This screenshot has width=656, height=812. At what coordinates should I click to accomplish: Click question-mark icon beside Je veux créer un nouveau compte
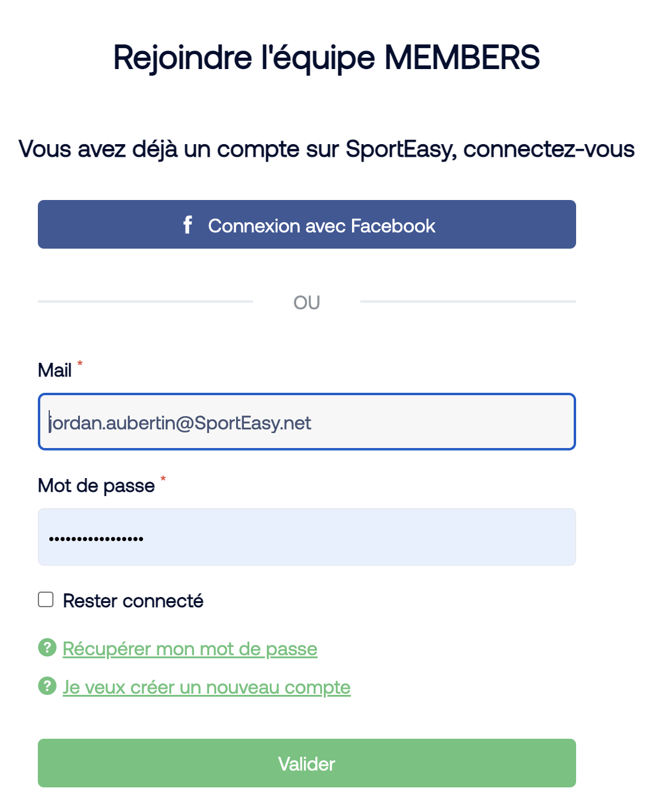47,686
